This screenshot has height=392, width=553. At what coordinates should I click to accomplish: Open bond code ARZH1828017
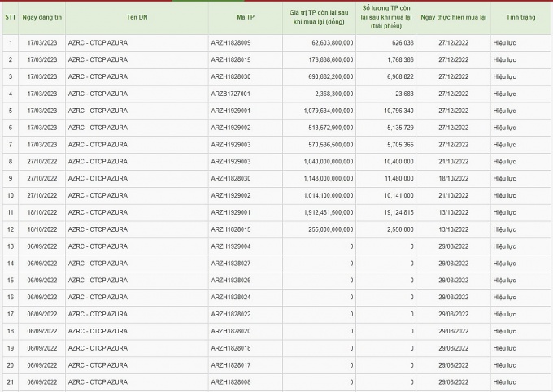tap(231, 365)
